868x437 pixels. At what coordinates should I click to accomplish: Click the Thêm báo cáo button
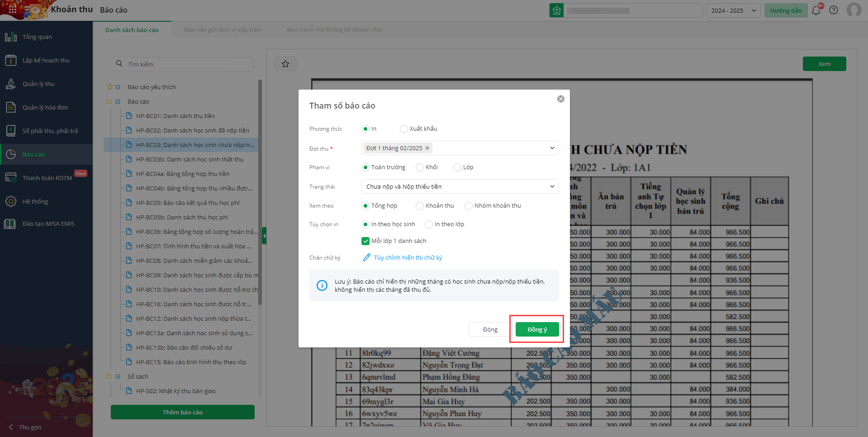(183, 412)
